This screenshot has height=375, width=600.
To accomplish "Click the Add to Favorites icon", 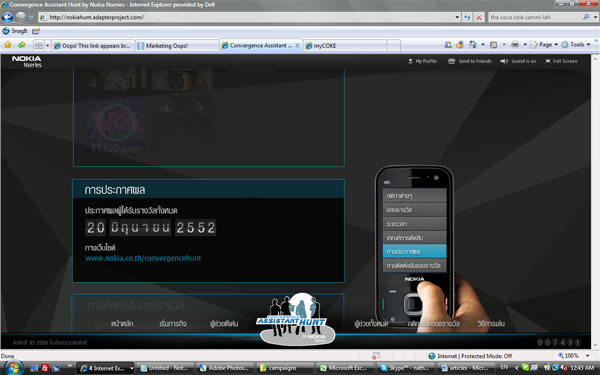I will (21, 45).
